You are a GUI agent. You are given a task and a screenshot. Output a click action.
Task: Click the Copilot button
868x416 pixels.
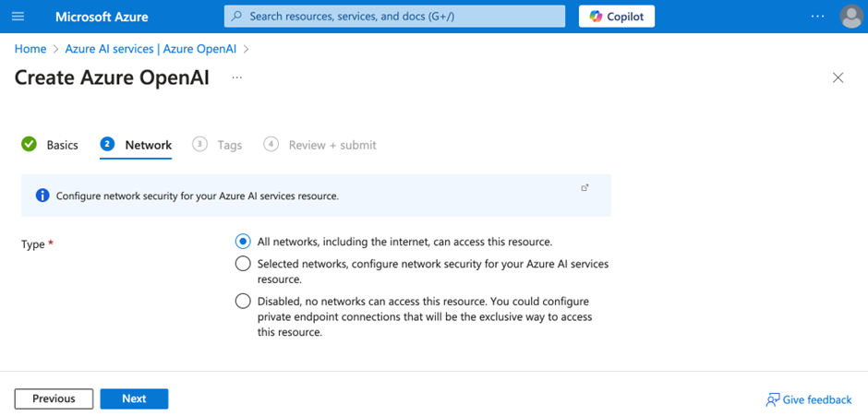[x=617, y=17]
